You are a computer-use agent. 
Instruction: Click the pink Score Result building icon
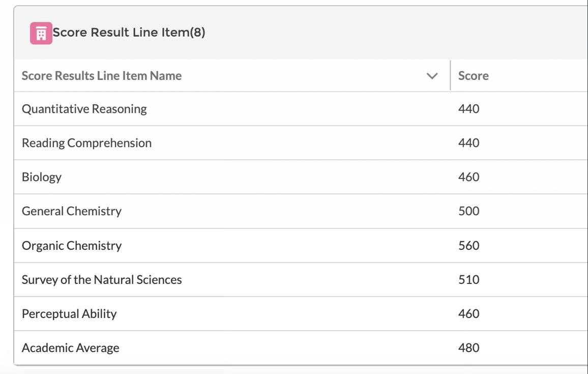click(x=41, y=33)
